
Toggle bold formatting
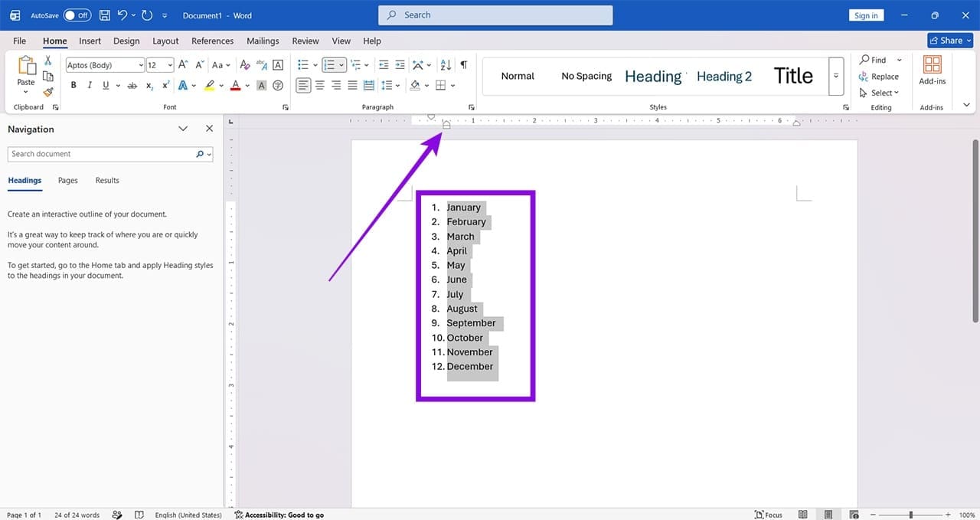[73, 85]
